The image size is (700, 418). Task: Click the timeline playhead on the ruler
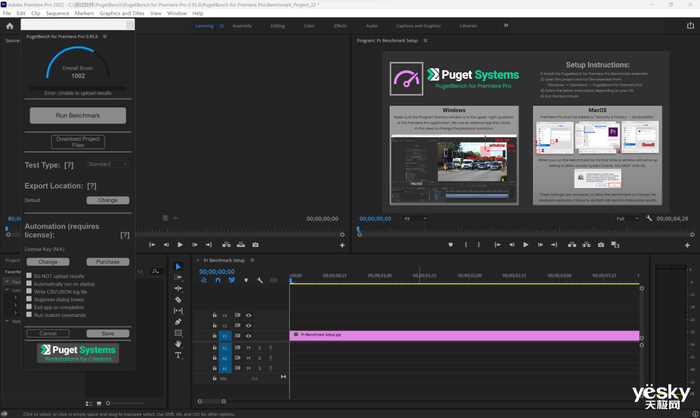point(291,281)
